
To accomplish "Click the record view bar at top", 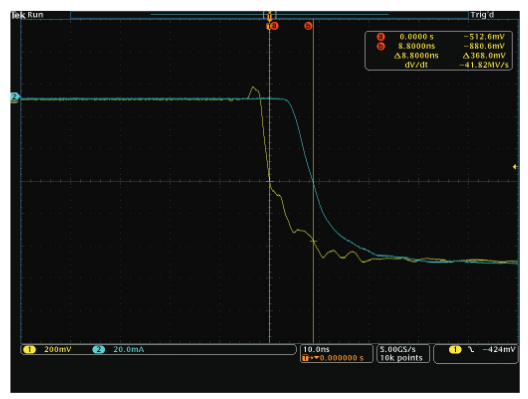I will pos(269,15).
